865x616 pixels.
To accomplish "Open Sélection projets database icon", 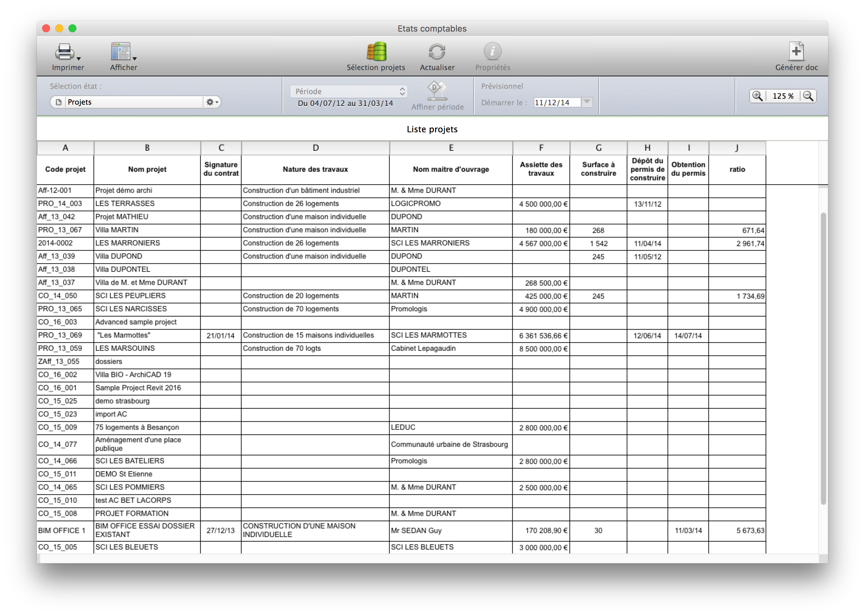I will (x=376, y=52).
